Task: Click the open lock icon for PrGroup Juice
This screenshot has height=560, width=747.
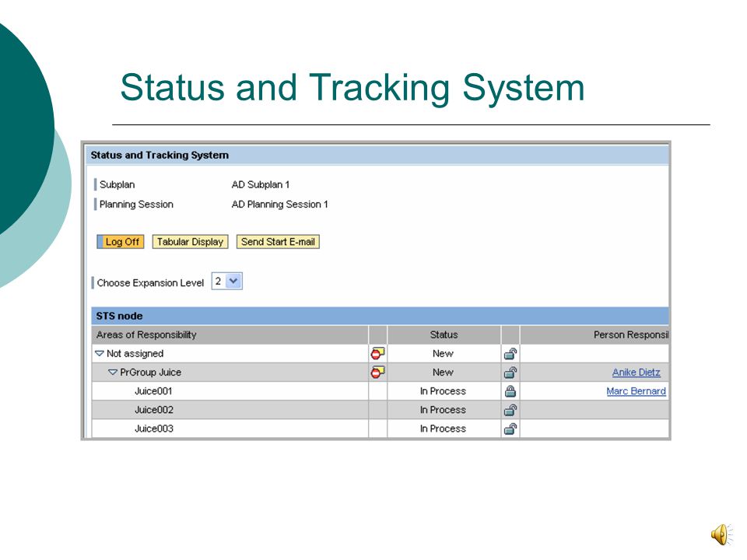Action: [510, 373]
